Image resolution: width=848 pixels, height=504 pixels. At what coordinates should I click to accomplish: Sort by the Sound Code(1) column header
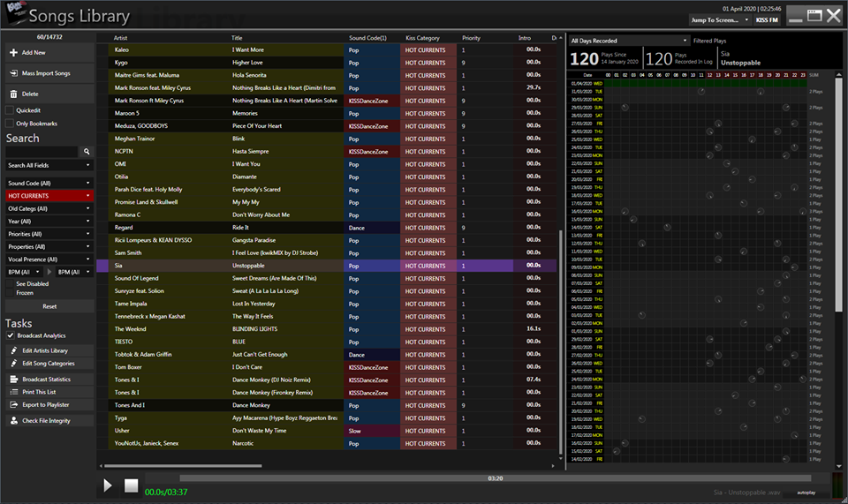(x=367, y=38)
